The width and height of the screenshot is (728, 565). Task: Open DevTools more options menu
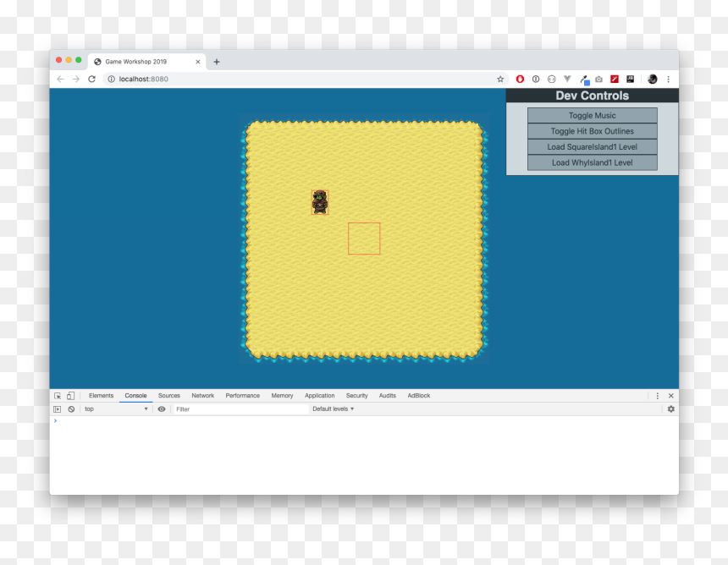658,396
